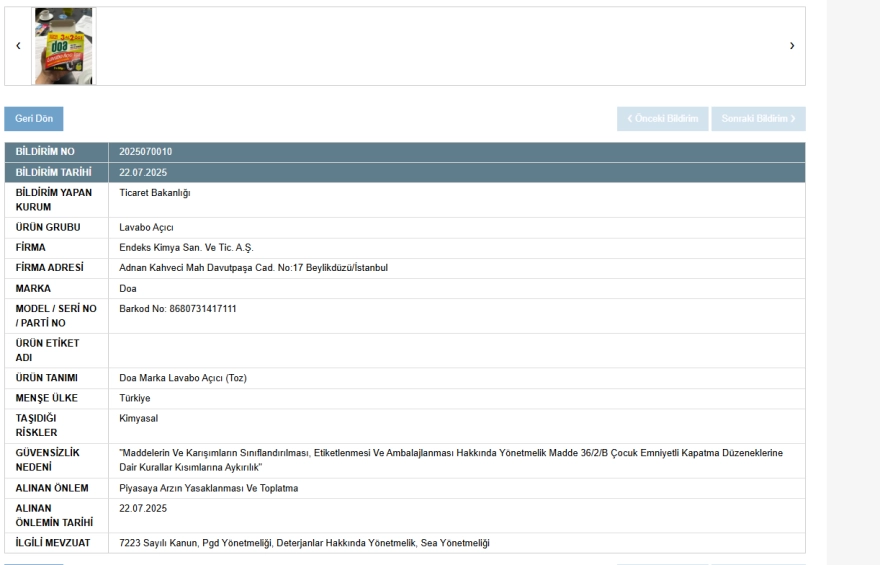The width and height of the screenshot is (880, 565).
Task: Click the Adnan Kahveci Mah address text
Action: pos(253,267)
